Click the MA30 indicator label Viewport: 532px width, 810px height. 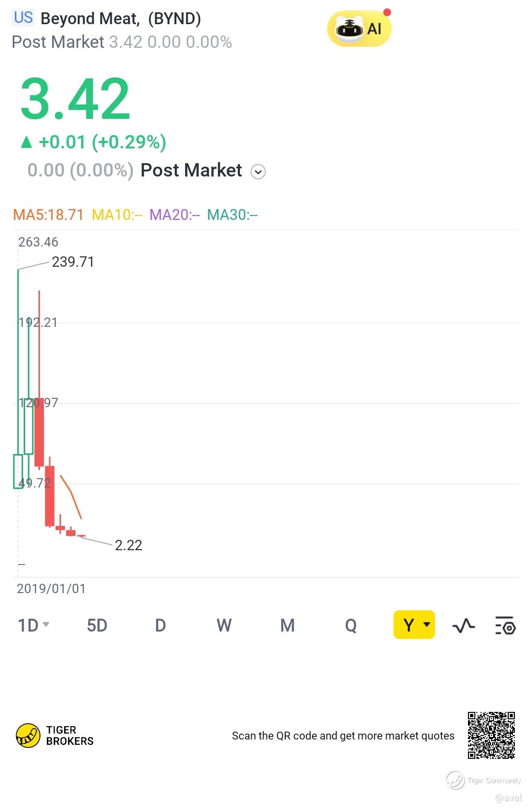(232, 215)
